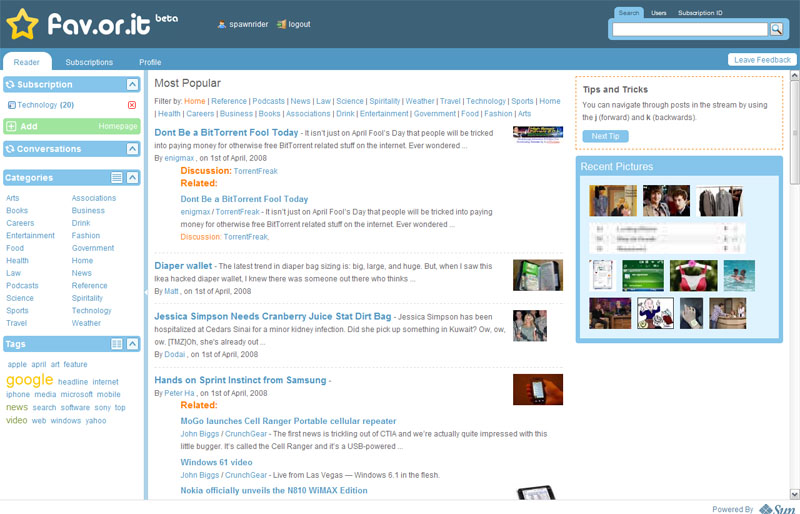
Task: Click the Subscription refresh icon
Action: [x=10, y=84]
